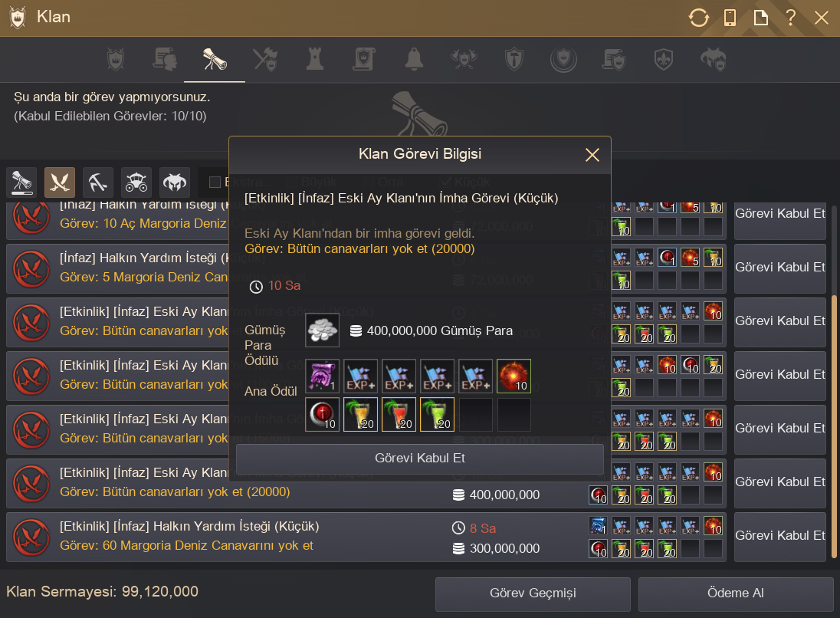Toggle the Ekstra checkbox

tap(215, 182)
